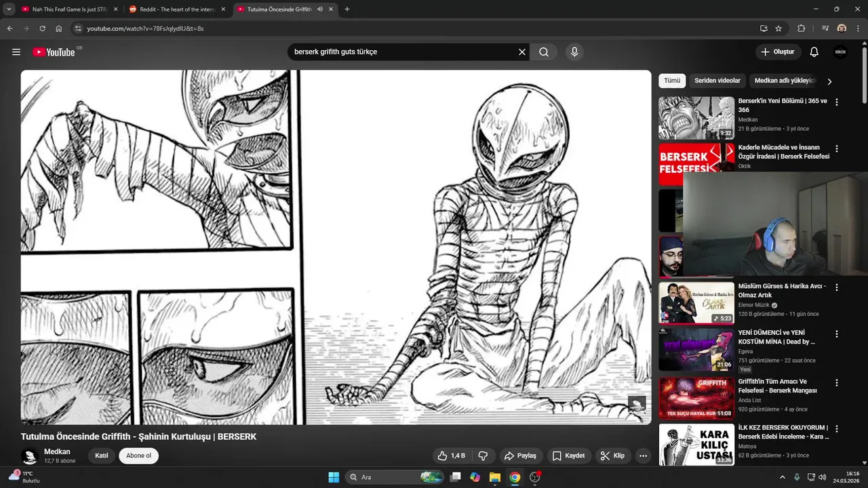Mute the playing tab via speaker icon
Viewport: 868px width, 488px height.
click(320, 9)
